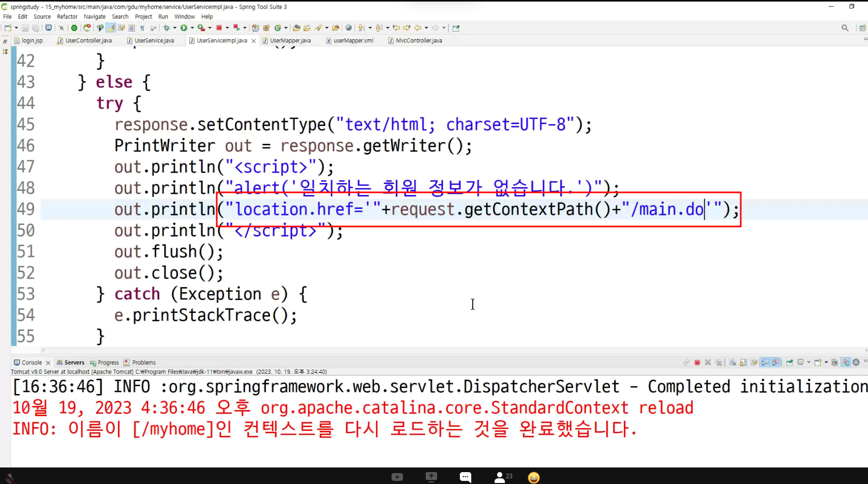Screen dimensions: 868x484
Task: Toggle show console on standard error change
Action: click(x=776, y=362)
